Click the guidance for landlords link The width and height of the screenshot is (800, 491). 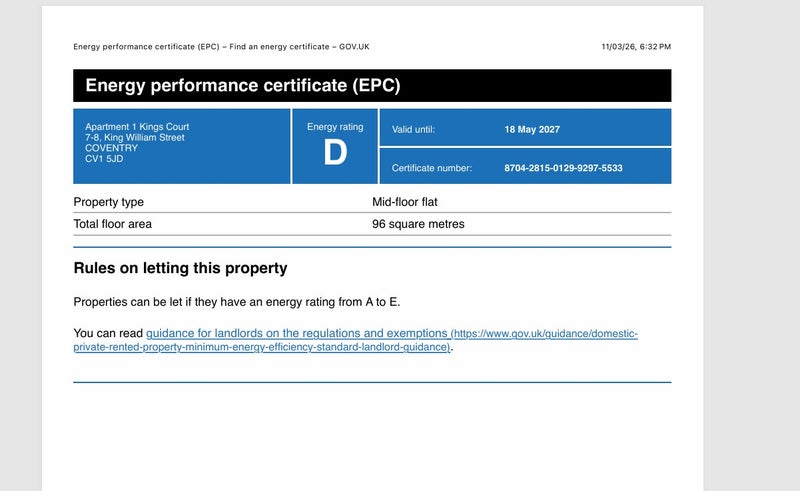(297, 333)
